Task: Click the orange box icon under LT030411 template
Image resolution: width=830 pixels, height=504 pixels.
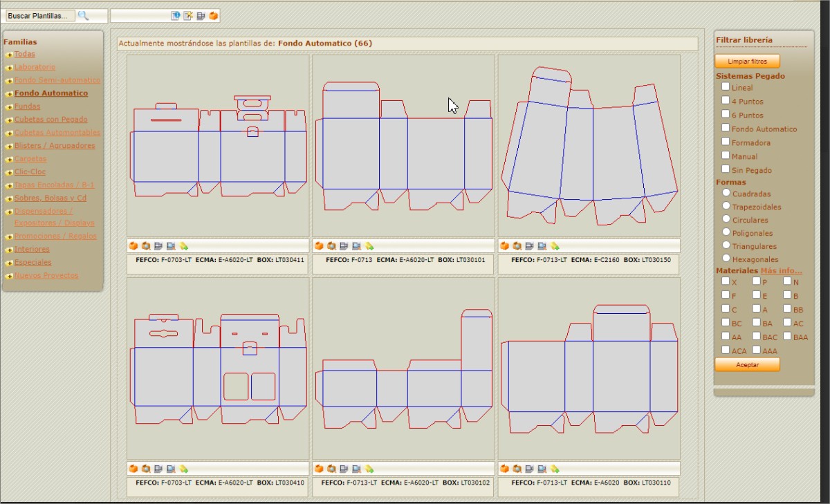Action: coord(133,246)
